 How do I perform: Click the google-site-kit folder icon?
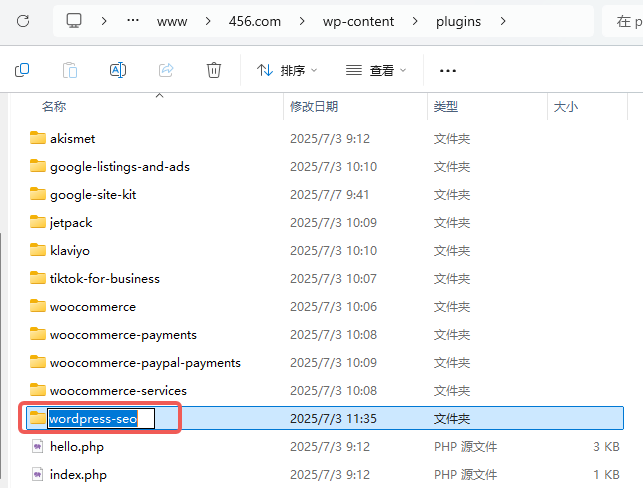(x=38, y=194)
